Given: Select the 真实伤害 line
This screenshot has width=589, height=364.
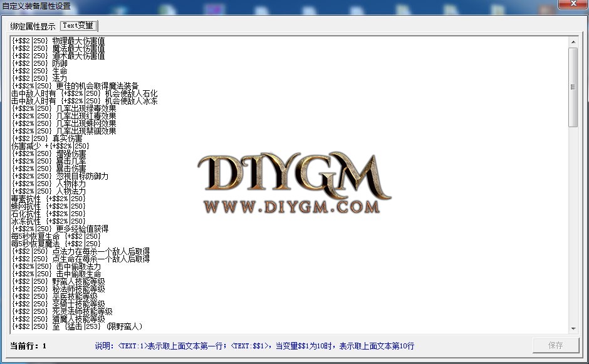Looking at the screenshot, I should pyautogui.click(x=47, y=138).
